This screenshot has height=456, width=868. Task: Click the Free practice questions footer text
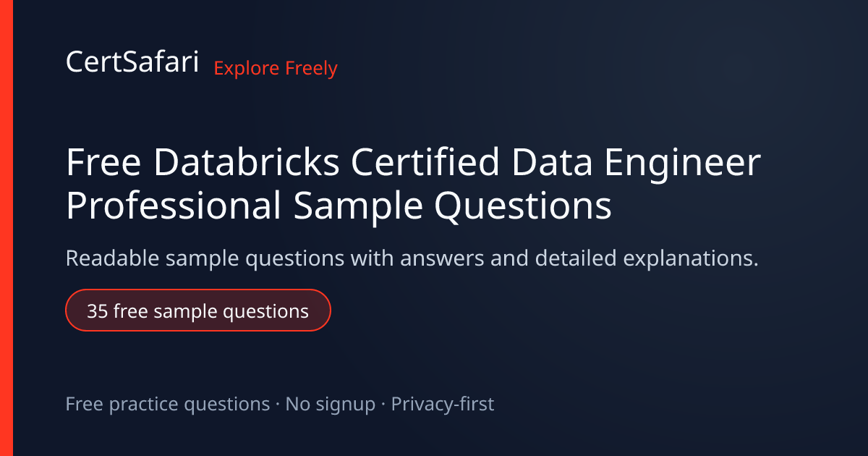point(168,404)
